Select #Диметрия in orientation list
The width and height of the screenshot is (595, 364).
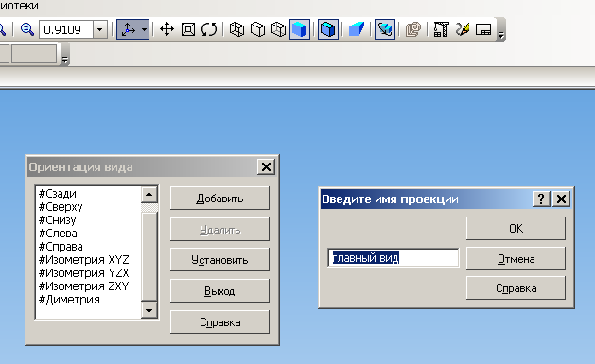click(69, 300)
